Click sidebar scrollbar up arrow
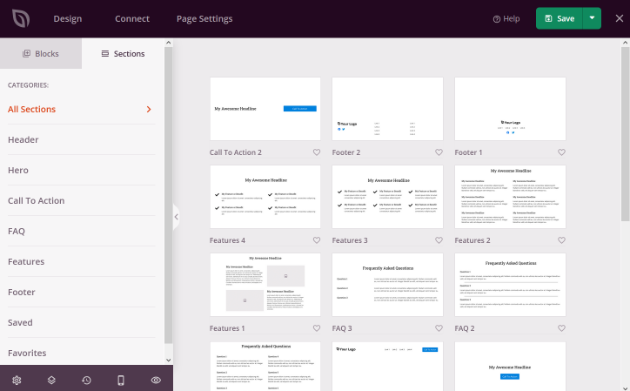630x391 pixels. (168, 43)
